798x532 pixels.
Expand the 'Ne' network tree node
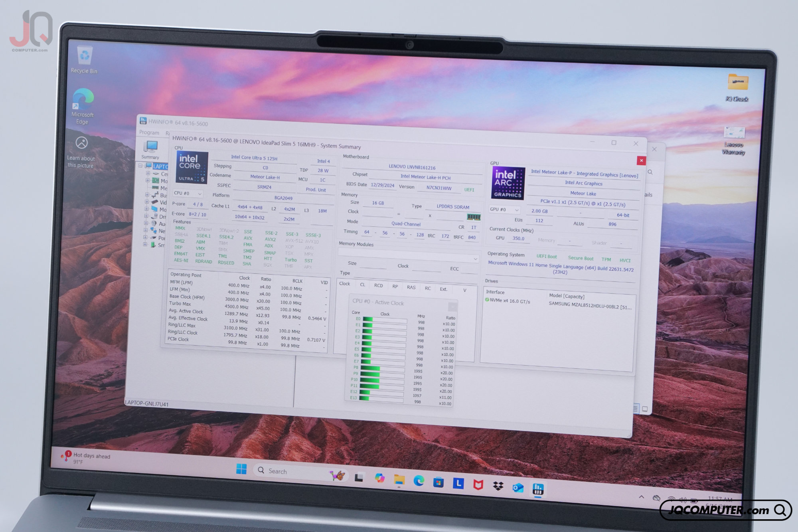146,230
